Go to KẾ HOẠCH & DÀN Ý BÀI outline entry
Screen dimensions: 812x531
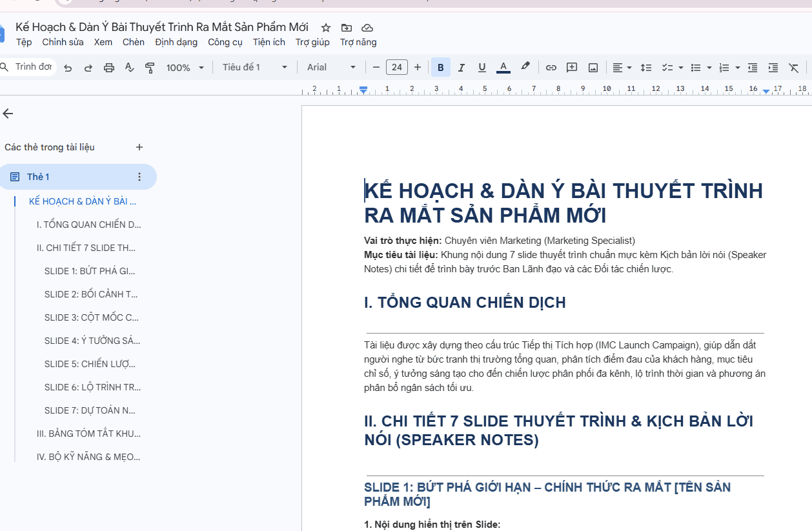(x=83, y=201)
